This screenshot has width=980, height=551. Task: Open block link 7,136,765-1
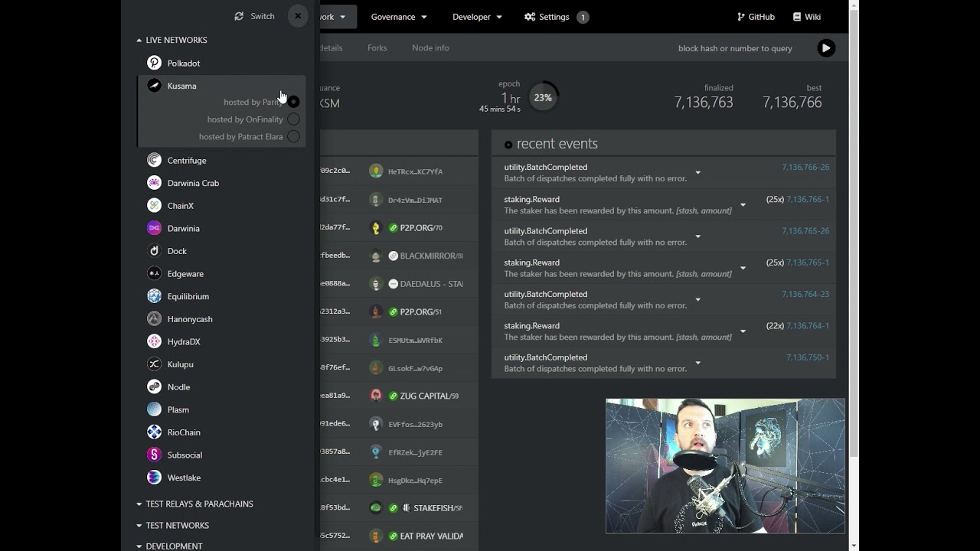pos(808,262)
